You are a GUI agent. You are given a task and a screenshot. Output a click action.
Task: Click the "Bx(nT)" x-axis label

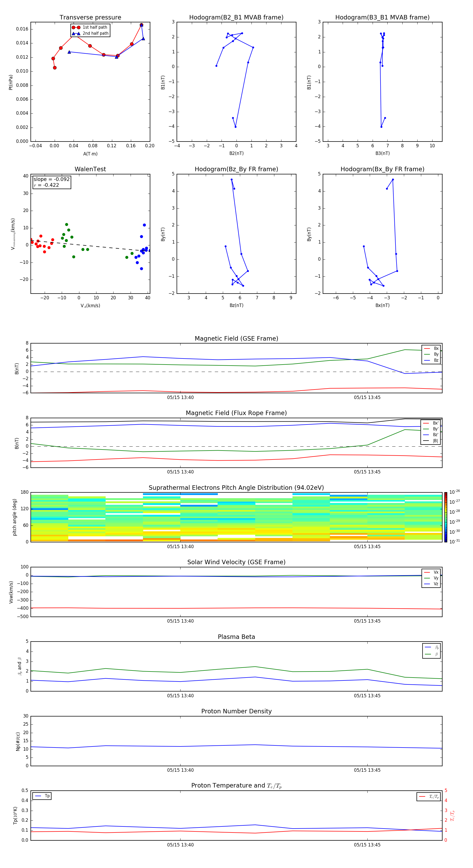click(x=382, y=306)
